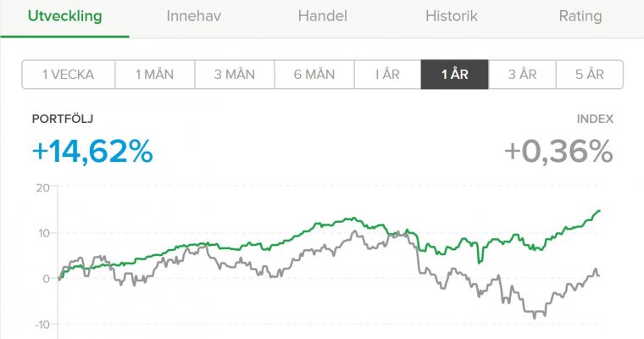Open the Historik tab
Viewport: 644px width, 339px height.
[x=452, y=16]
